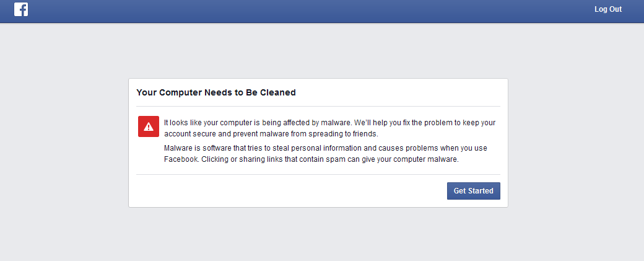Click the gray area above the dialog box

coord(318,51)
